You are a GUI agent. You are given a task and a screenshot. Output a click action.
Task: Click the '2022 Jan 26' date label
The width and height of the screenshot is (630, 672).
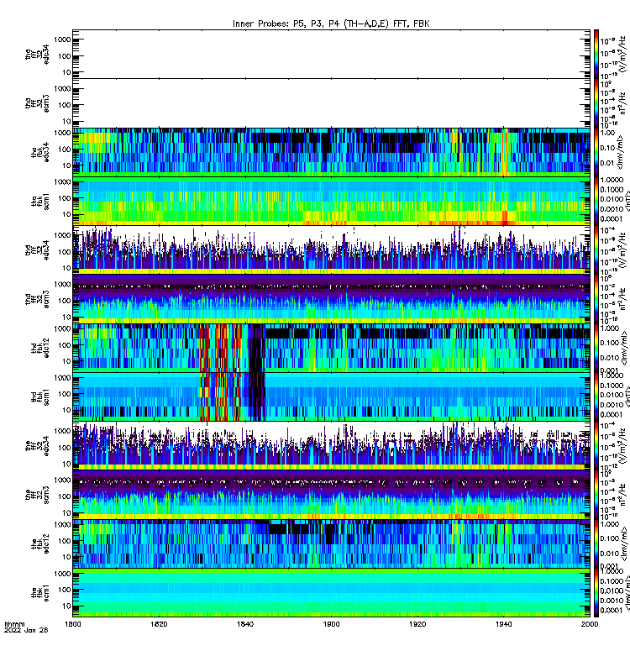point(26,630)
